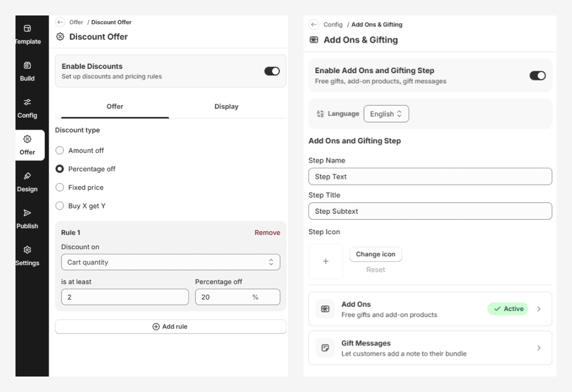Click the Offer breadcrumb link
The height and width of the screenshot is (392, 572).
click(76, 22)
